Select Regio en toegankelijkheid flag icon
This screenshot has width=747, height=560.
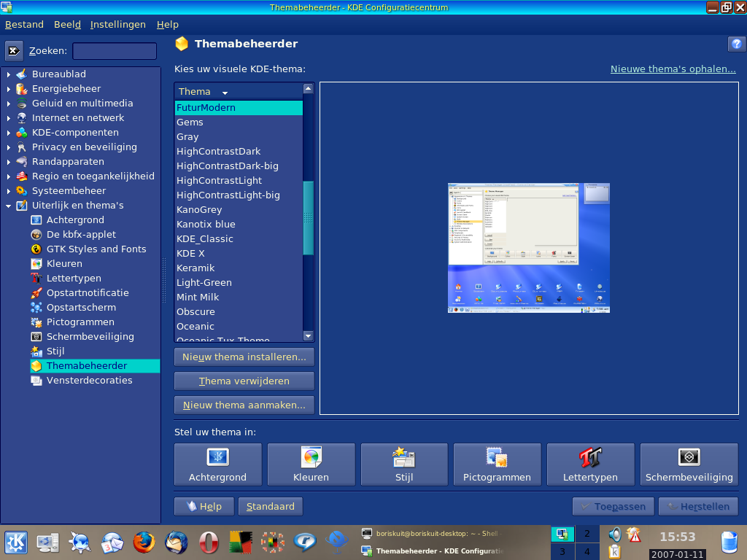point(22,176)
